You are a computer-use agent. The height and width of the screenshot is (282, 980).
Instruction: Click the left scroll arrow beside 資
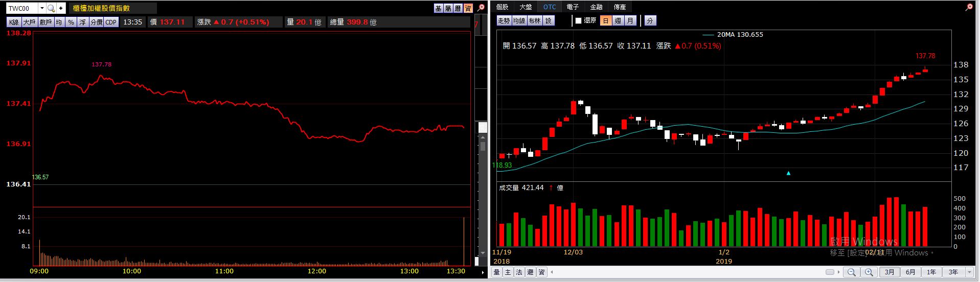[552, 272]
